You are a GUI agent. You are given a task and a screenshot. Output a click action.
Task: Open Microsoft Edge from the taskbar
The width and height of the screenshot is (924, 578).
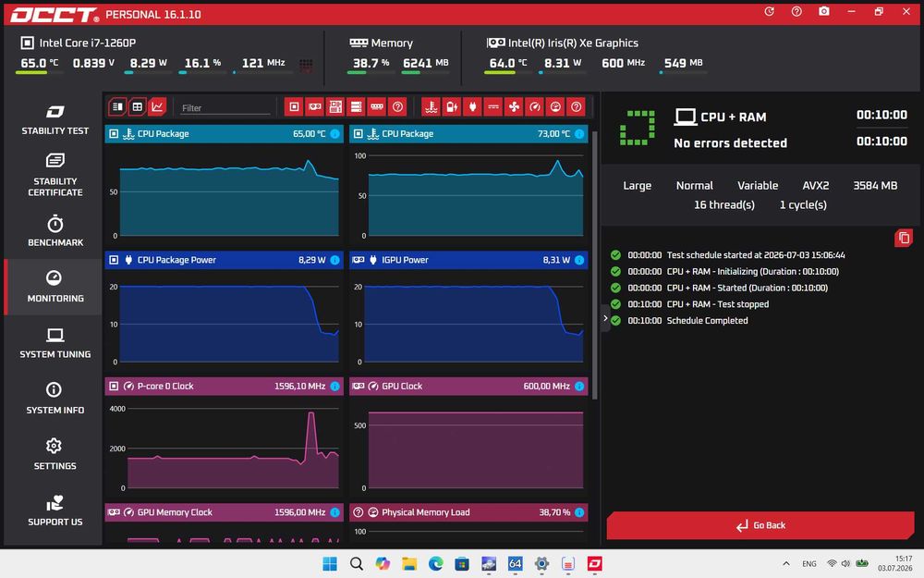coord(435,564)
